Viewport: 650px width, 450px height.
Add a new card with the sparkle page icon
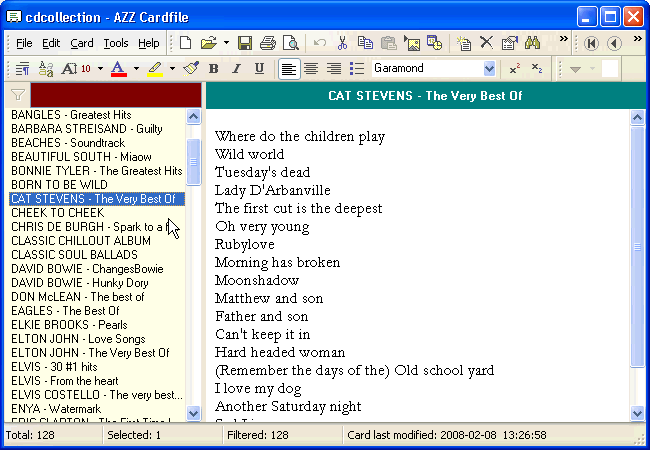[463, 43]
